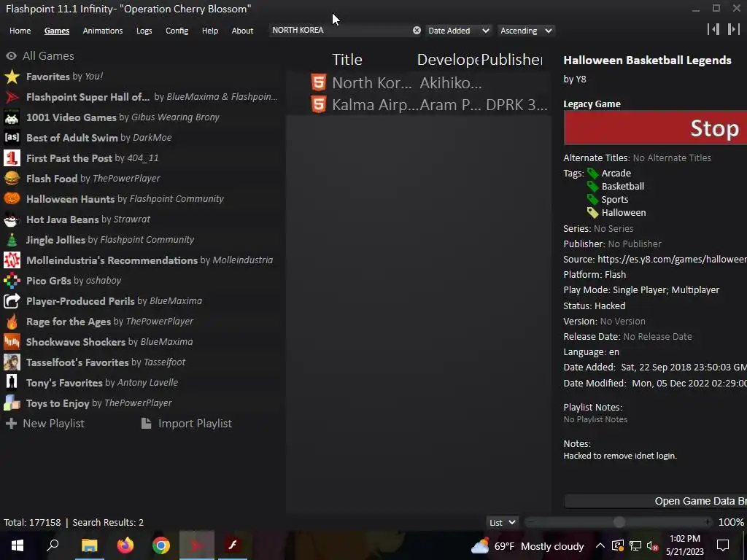Image resolution: width=747 pixels, height=560 pixels.
Task: Select All Games in the sidebar
Action: [40, 55]
